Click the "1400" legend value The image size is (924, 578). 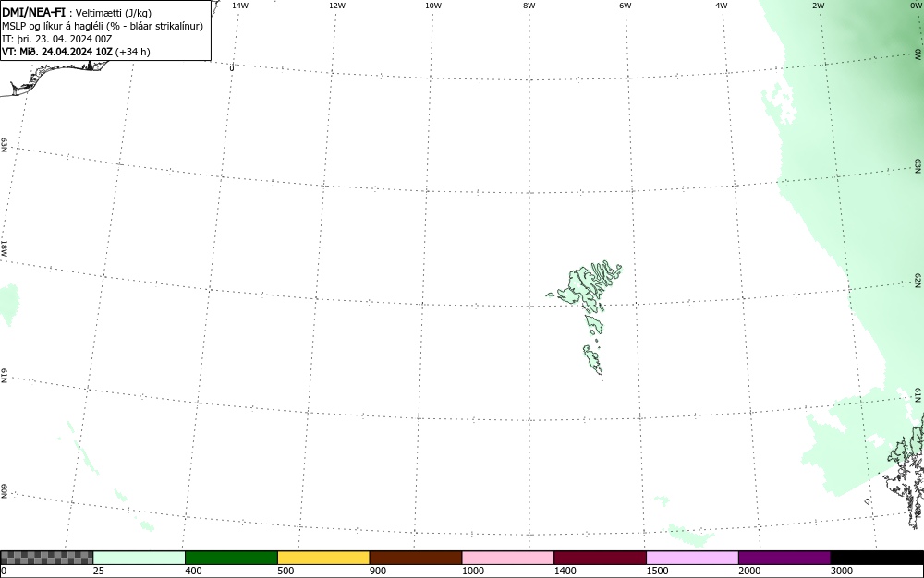point(565,571)
